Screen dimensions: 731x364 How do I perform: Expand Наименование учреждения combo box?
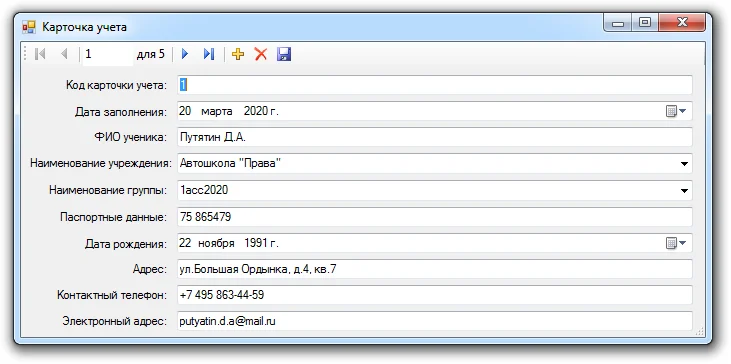(684, 164)
